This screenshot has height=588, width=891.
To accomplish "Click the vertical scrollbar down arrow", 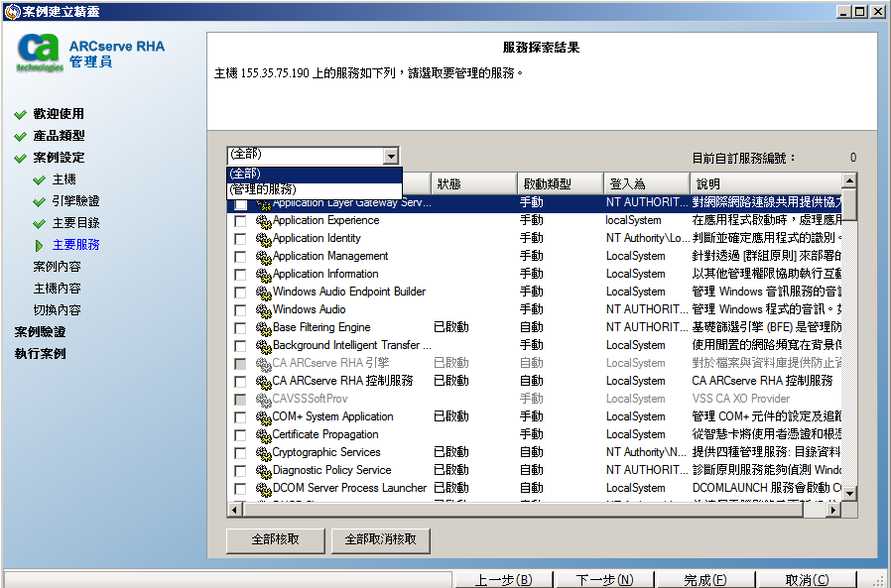I will pyautogui.click(x=849, y=494).
